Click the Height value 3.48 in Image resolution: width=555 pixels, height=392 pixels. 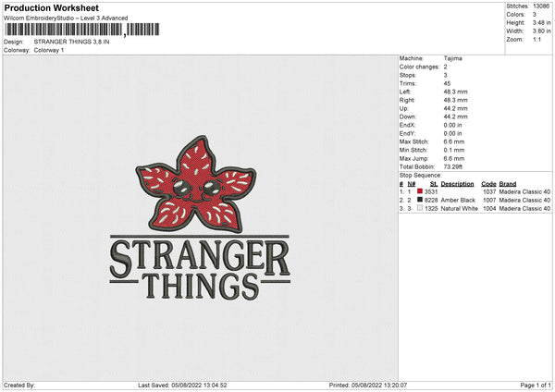pyautogui.click(x=541, y=22)
